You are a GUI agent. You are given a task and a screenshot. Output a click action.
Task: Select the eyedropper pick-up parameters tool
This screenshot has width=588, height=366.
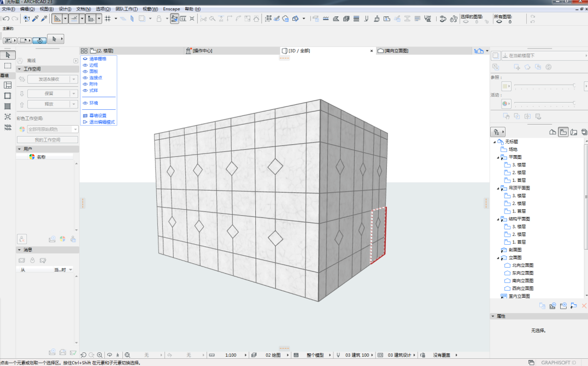point(36,19)
